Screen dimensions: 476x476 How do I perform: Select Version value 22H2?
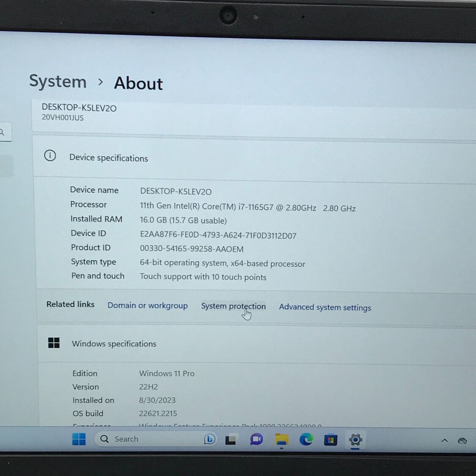coord(148,387)
